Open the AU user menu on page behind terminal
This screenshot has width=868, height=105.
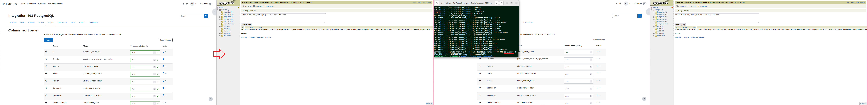point(627,4)
